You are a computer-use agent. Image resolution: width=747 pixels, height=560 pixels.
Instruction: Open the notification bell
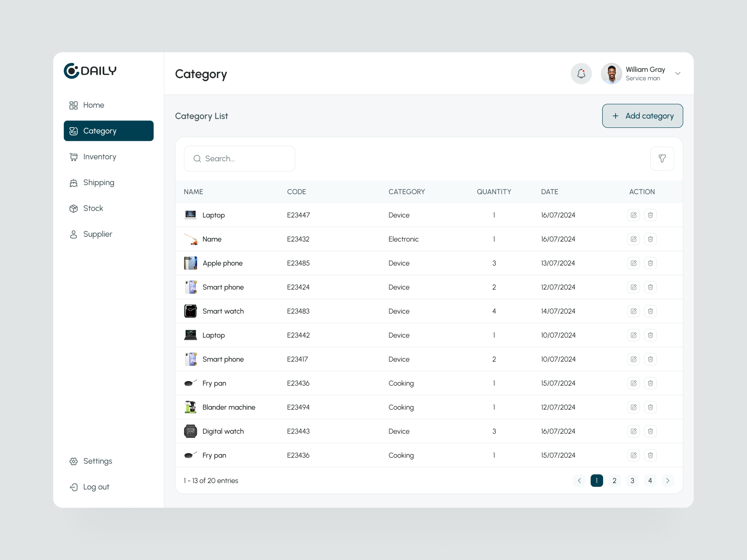pos(581,73)
